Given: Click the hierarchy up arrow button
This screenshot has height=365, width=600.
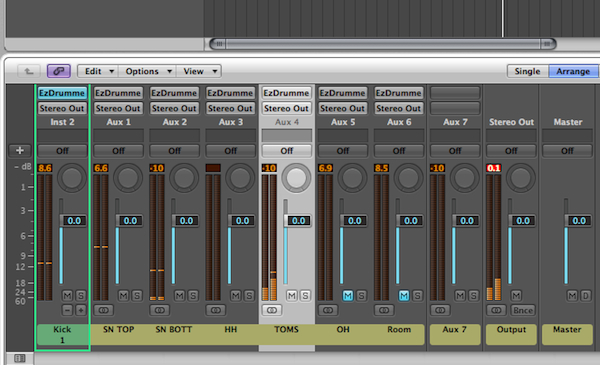Looking at the screenshot, I should 29,71.
